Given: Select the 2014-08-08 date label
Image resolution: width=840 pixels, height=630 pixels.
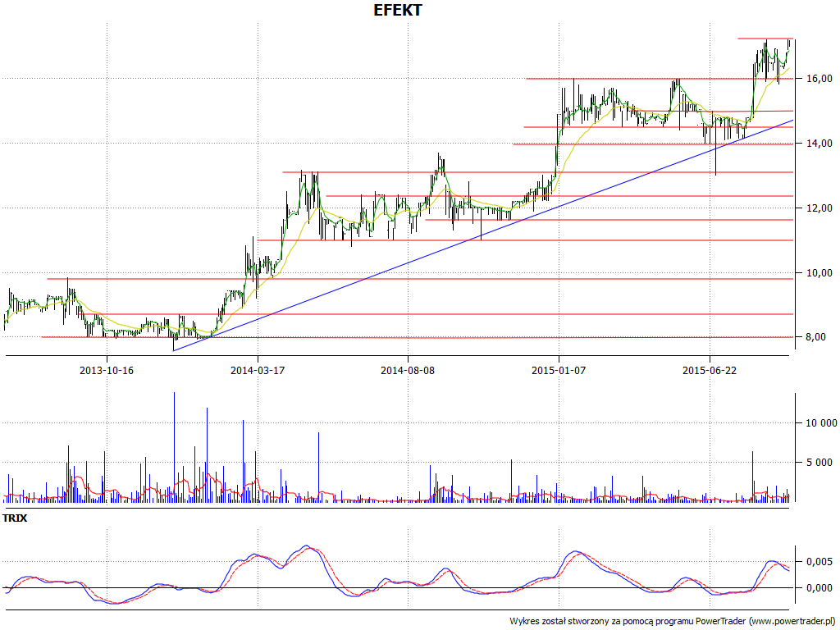Looking at the screenshot, I should pyautogui.click(x=408, y=370).
